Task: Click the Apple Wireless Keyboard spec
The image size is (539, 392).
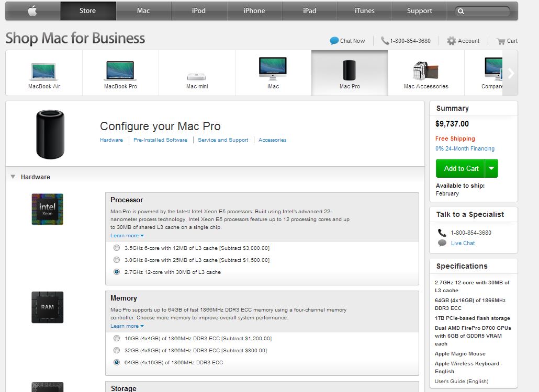Action: [x=468, y=367]
